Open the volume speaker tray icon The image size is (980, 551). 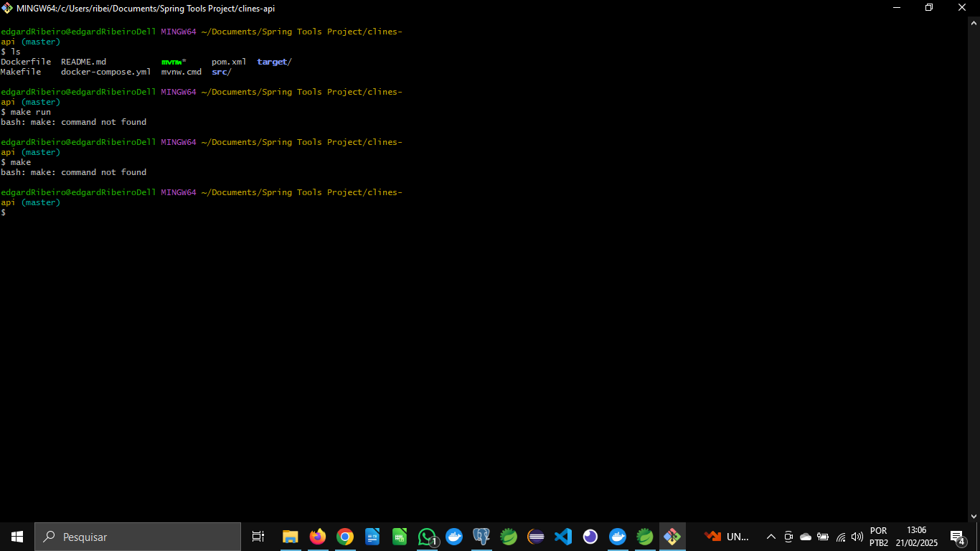tap(857, 537)
